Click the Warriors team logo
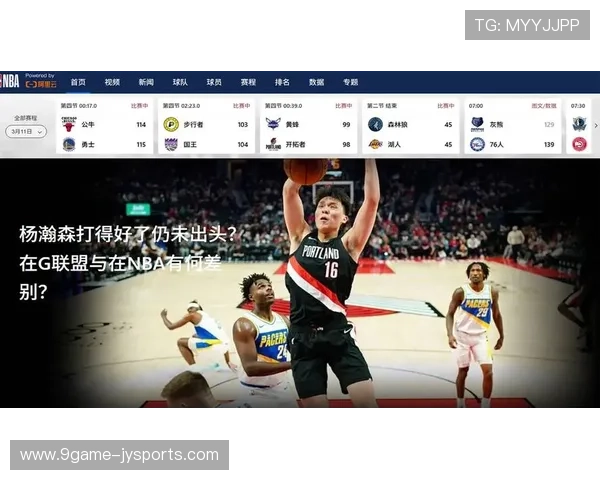 tap(68, 144)
